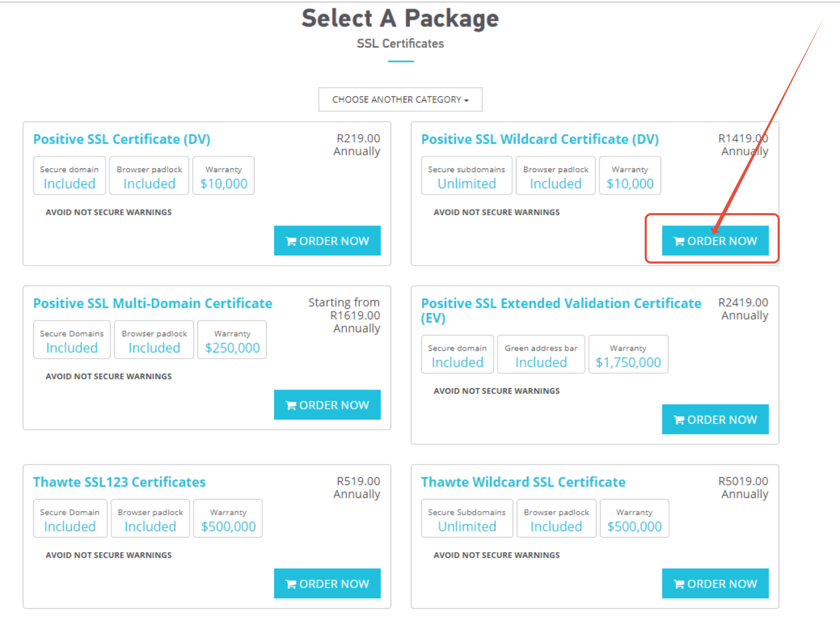This screenshot has height=617, width=840.
Task: Select Secure Domains box in Multi-Domain card
Action: click(72, 340)
